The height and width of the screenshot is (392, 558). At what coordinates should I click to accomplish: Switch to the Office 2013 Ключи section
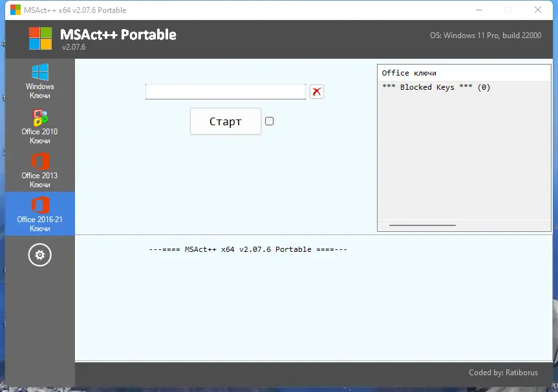[x=39, y=170]
